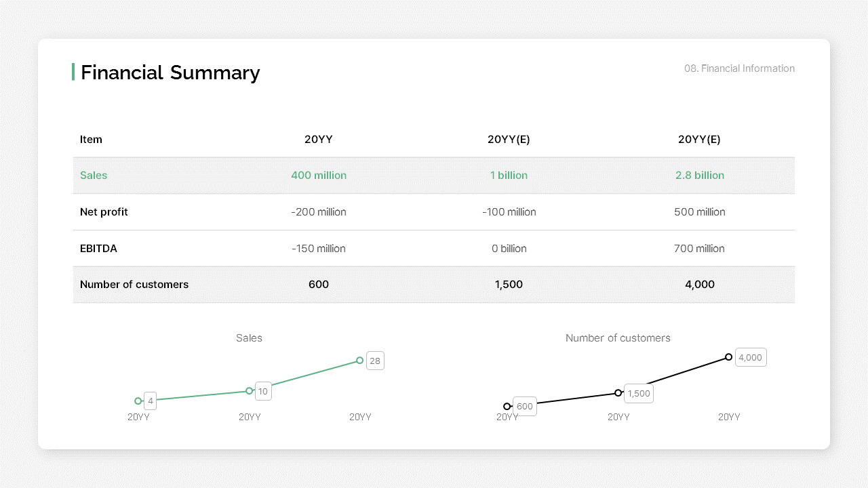The image size is (868, 488).
Task: Click the 2.8 billion cell value
Action: pyautogui.click(x=699, y=175)
